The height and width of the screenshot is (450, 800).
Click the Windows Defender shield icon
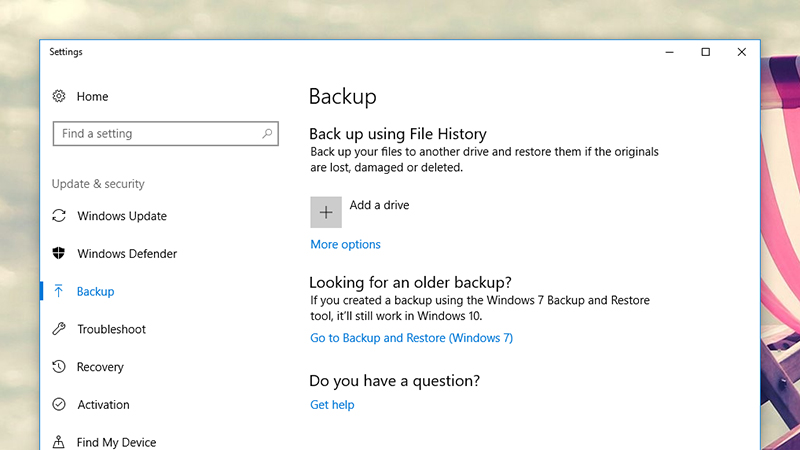tap(59, 253)
